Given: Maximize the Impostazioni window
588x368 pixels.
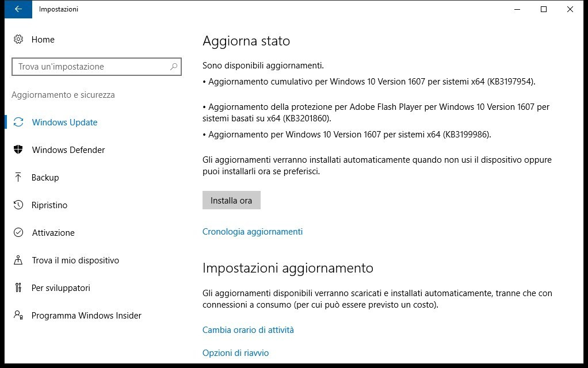Looking at the screenshot, I should (544, 9).
